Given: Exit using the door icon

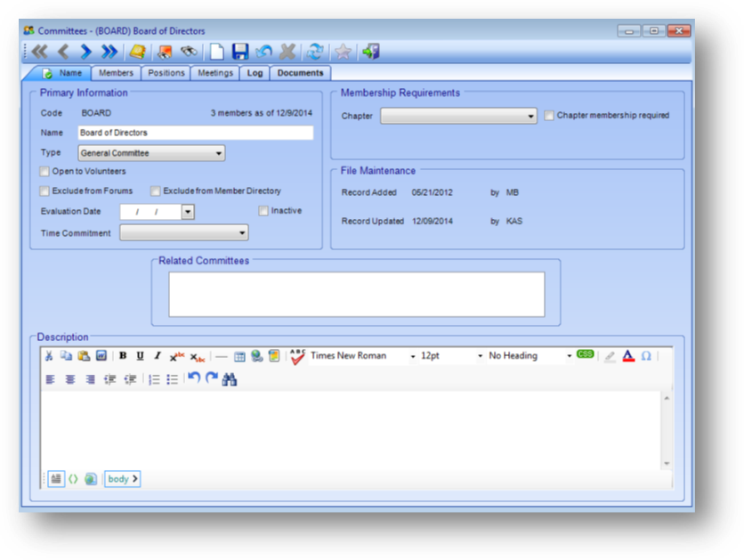Looking at the screenshot, I should tap(370, 52).
